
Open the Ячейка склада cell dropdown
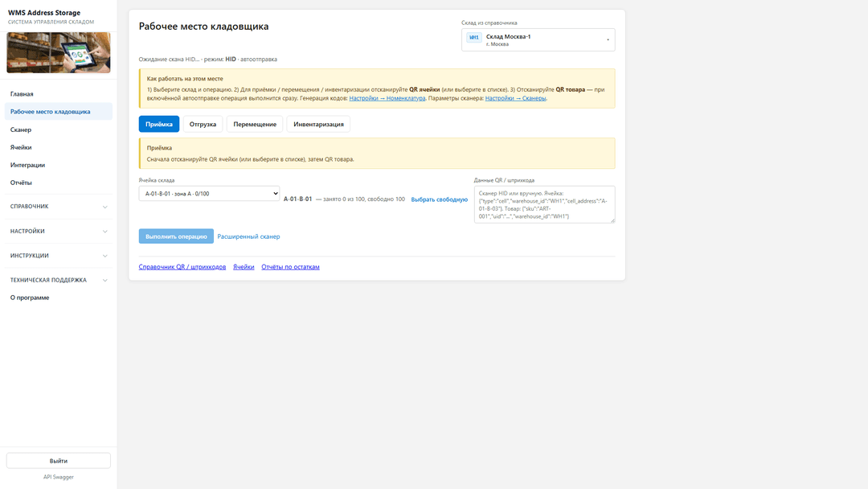[x=209, y=193]
